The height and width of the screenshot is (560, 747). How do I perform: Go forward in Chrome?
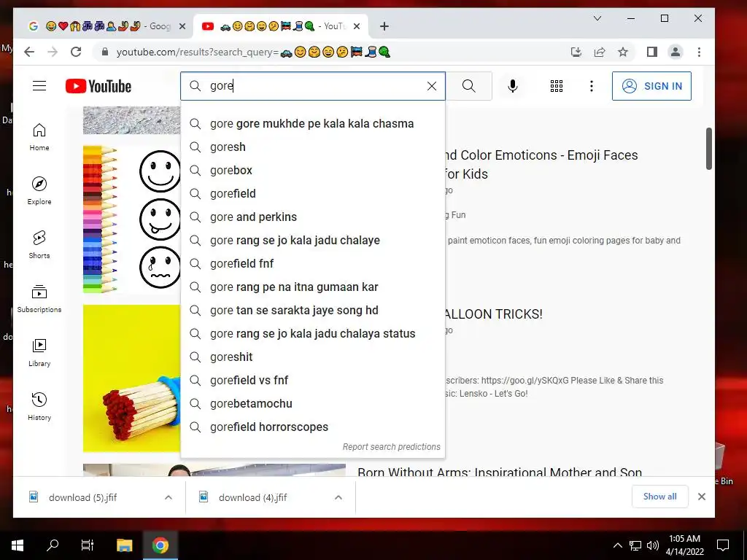tap(53, 52)
